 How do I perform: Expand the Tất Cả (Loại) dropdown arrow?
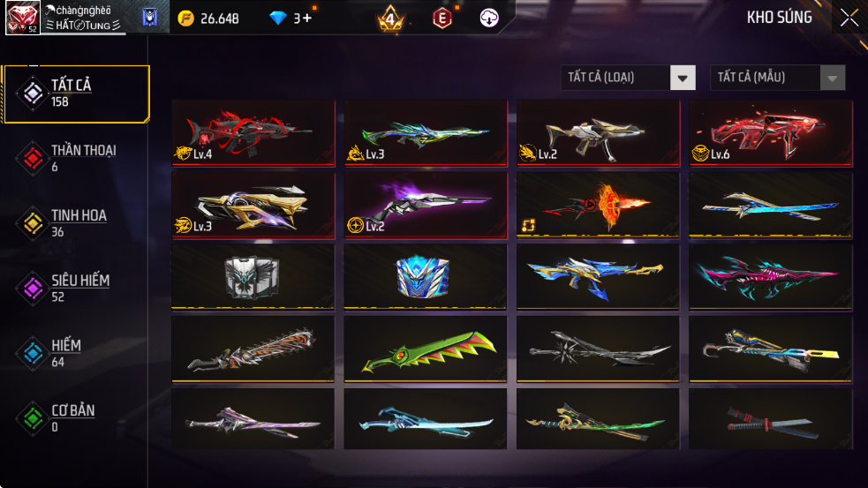coord(683,78)
